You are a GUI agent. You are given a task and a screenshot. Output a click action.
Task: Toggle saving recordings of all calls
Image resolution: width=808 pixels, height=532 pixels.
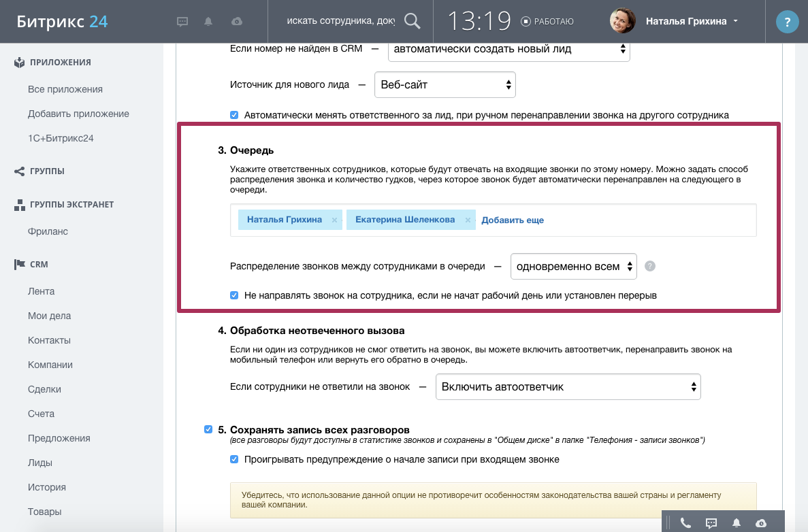[208, 429]
